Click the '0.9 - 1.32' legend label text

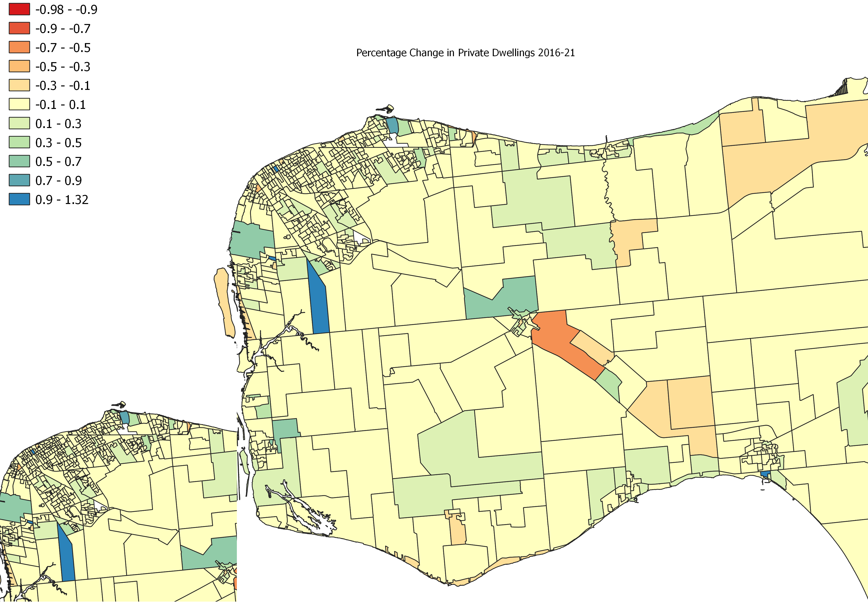62,200
